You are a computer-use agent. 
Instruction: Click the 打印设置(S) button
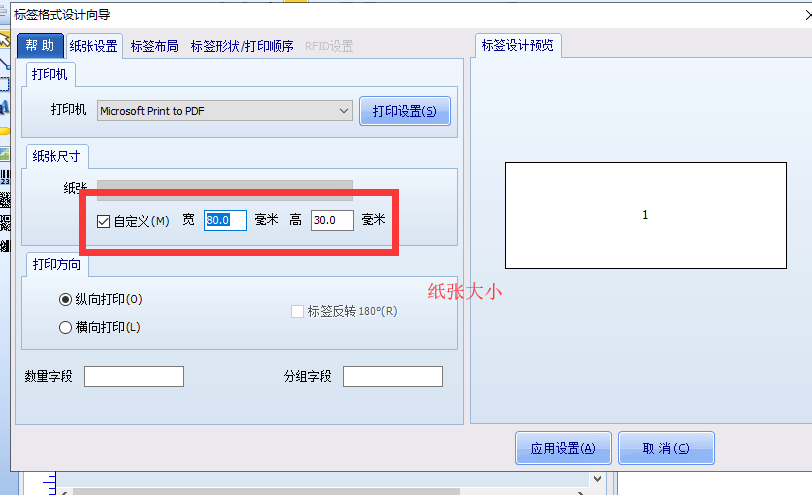[x=404, y=111]
